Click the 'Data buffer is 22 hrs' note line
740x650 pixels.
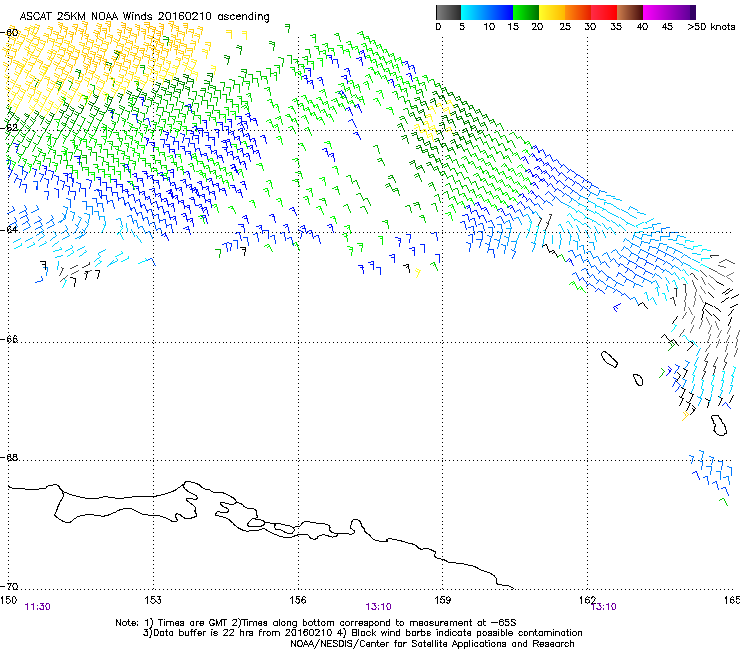[362, 633]
